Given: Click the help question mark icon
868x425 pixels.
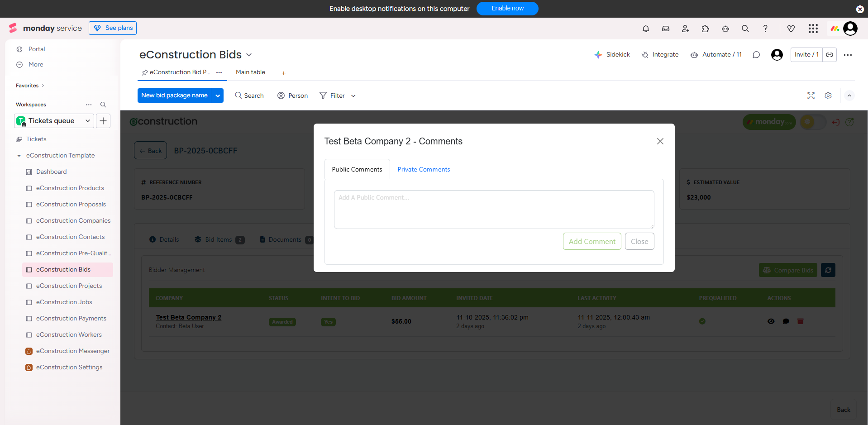Looking at the screenshot, I should click(x=765, y=29).
